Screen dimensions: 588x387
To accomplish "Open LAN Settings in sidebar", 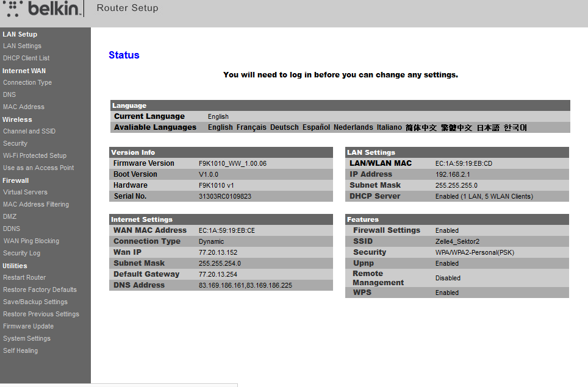I will (x=22, y=46).
